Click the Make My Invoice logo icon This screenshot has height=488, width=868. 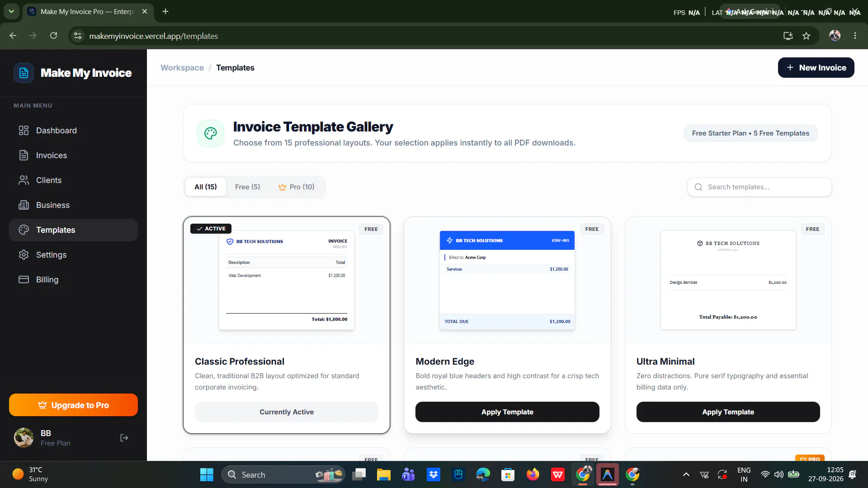pos(24,73)
